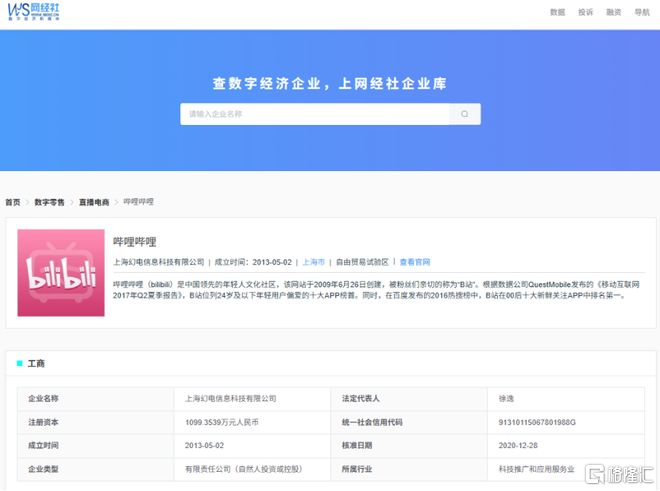Open the bilibili logo thumbnail
Screen dimensions: 660x491
pos(61,272)
